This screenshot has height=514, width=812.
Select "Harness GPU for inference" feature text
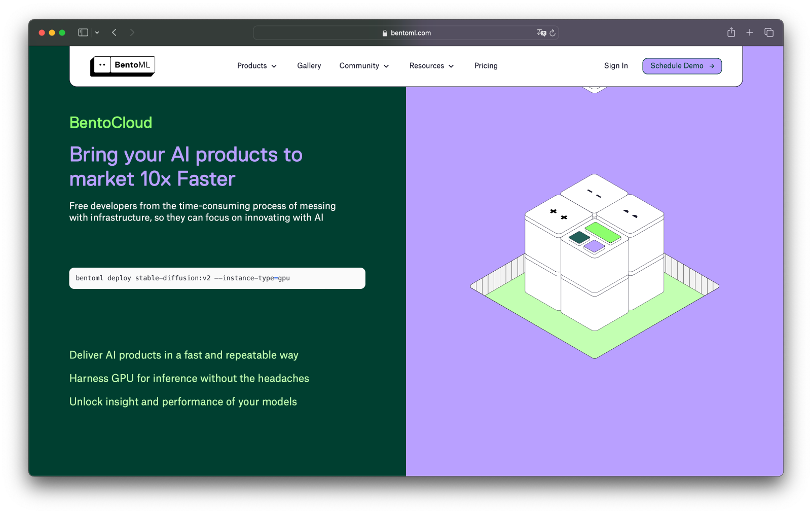pos(189,379)
